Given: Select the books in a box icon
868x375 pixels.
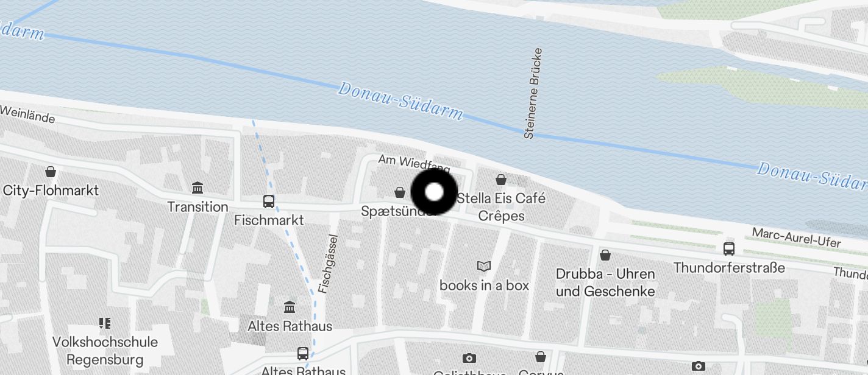Looking at the screenshot, I should pyautogui.click(x=484, y=266).
